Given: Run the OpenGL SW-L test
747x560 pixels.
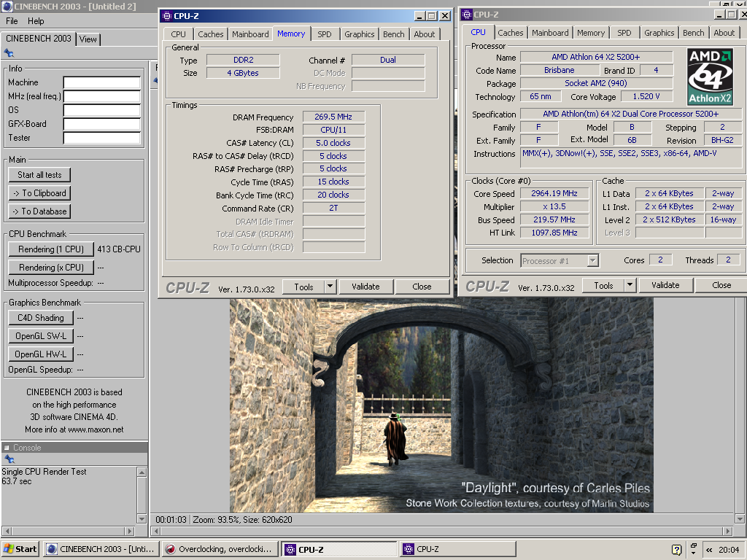Looking at the screenshot, I should coord(41,336).
